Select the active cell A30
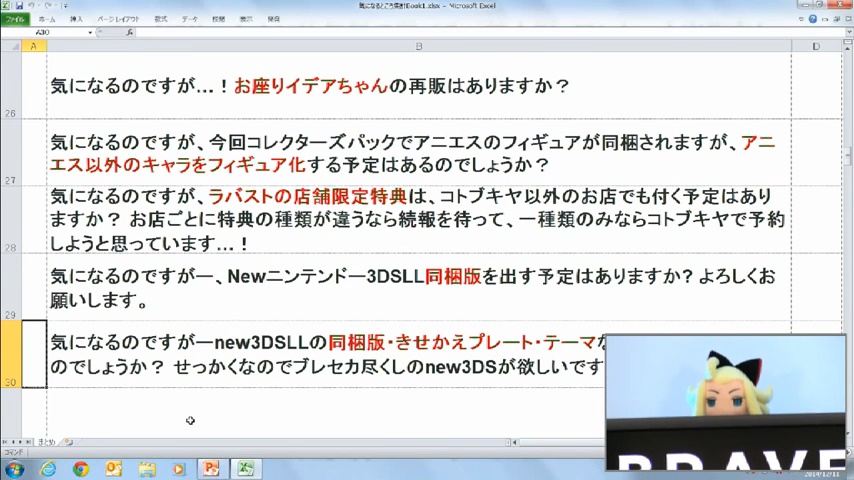This screenshot has height=480, width=854. pyautogui.click(x=34, y=354)
